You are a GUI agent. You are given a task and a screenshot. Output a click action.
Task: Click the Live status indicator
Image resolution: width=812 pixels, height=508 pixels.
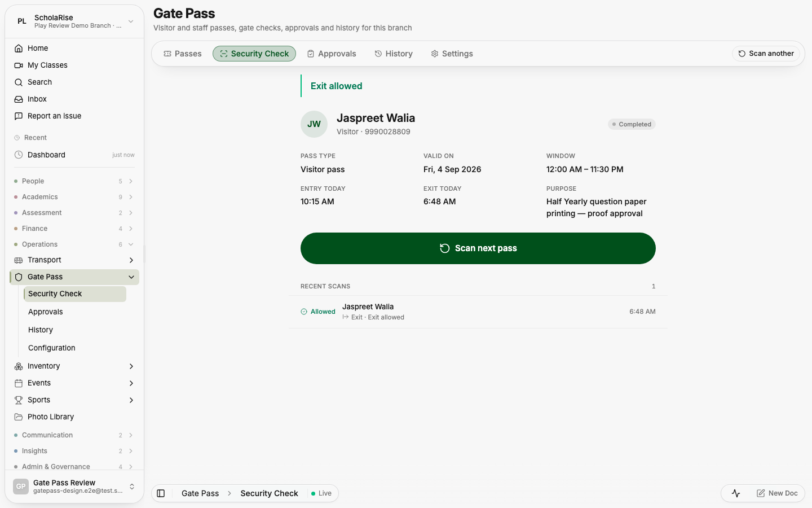click(321, 493)
